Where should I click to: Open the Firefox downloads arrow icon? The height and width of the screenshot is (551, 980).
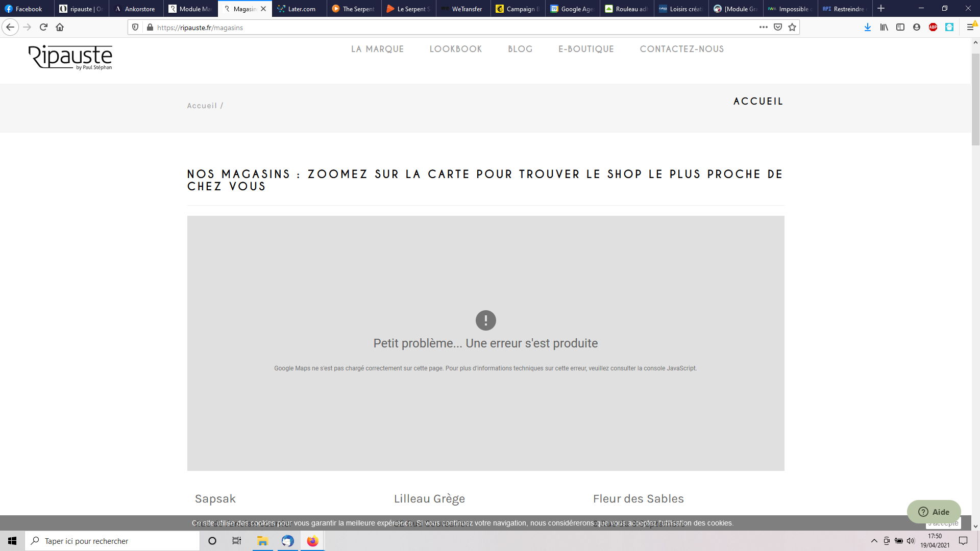[x=867, y=28]
